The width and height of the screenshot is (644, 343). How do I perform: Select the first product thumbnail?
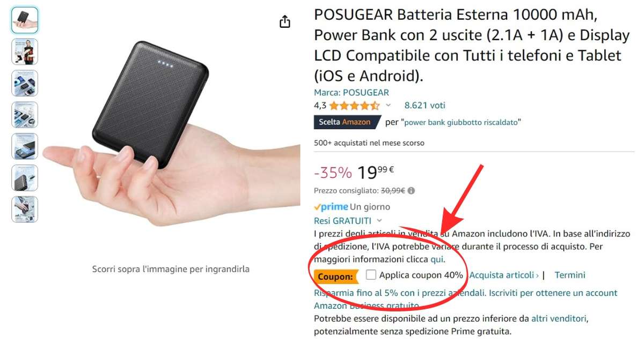(25, 20)
